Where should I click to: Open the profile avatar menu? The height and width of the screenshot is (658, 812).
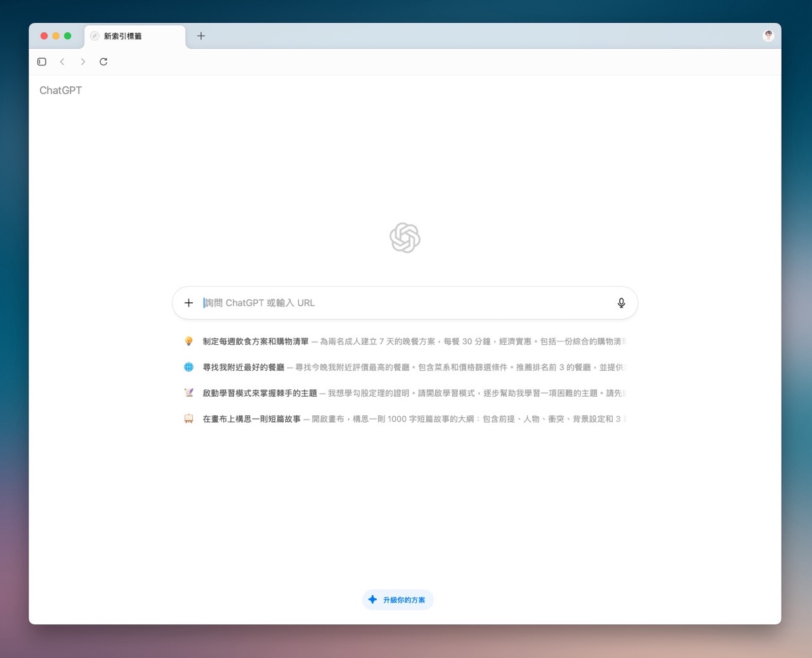pos(768,35)
